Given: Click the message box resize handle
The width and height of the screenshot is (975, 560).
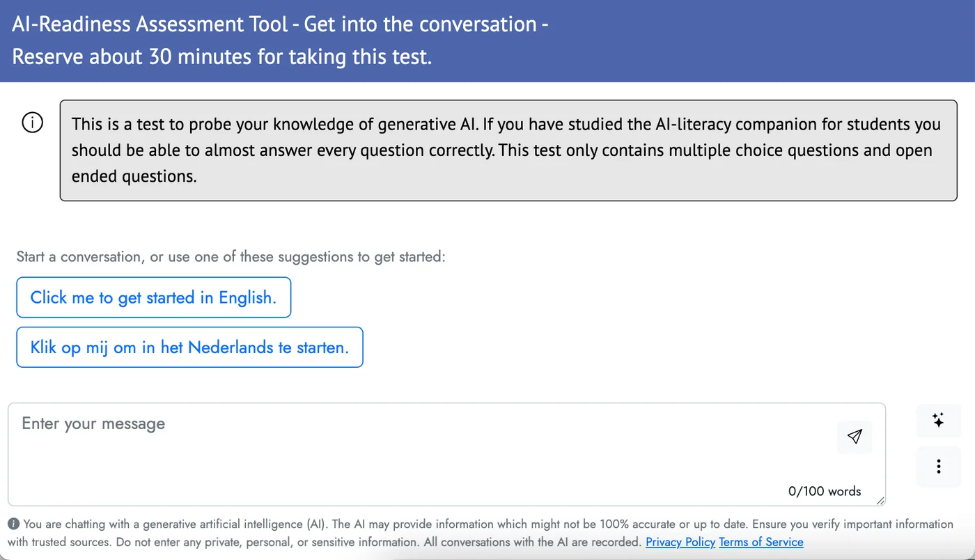Looking at the screenshot, I should (x=880, y=500).
